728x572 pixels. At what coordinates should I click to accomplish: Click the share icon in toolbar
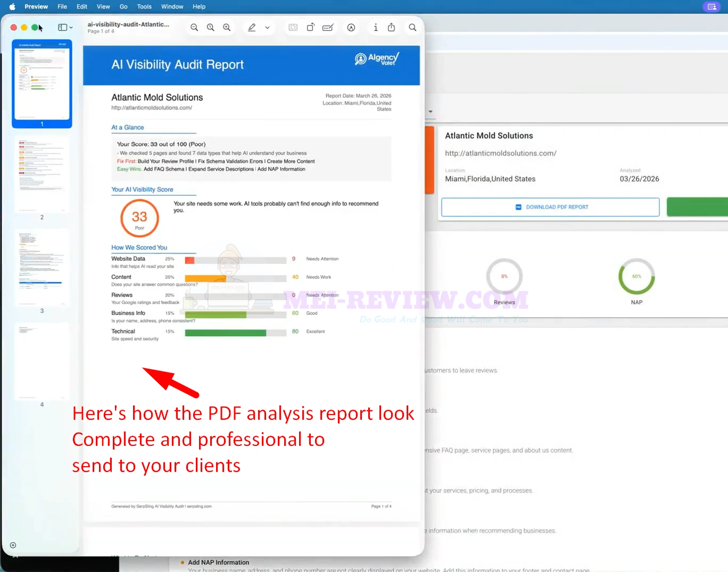[x=392, y=28]
